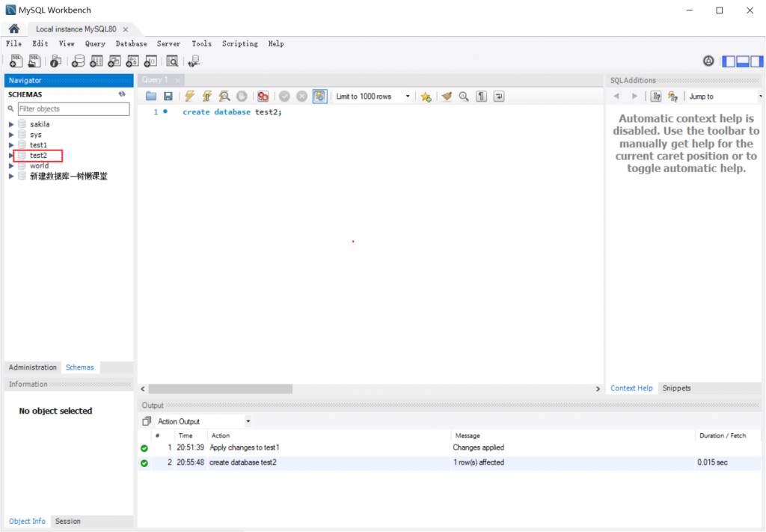The height and width of the screenshot is (532, 766).
Task: Create a new view icon in main toolbar
Action: point(114,61)
